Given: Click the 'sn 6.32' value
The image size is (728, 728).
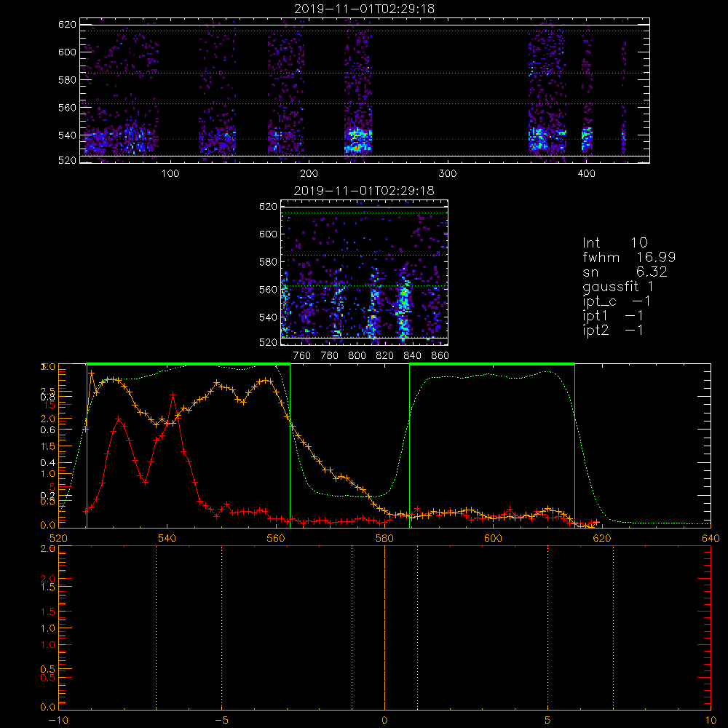Looking at the screenshot, I should click(625, 272).
